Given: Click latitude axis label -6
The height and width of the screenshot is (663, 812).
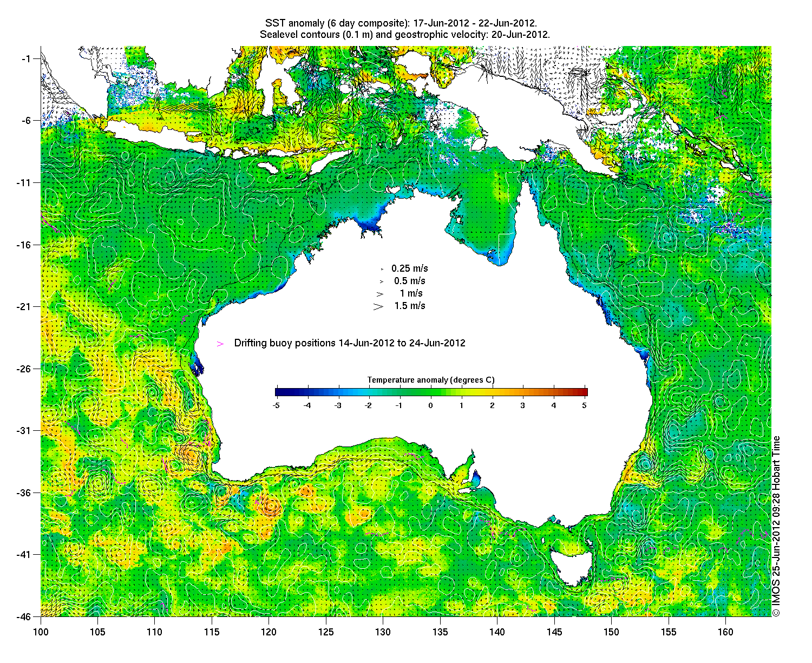Looking at the screenshot, I should click(27, 121).
